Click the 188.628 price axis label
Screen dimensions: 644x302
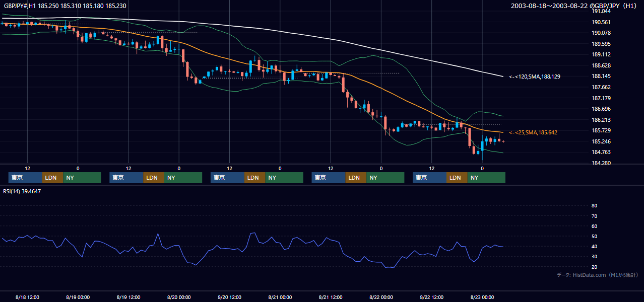pos(601,65)
